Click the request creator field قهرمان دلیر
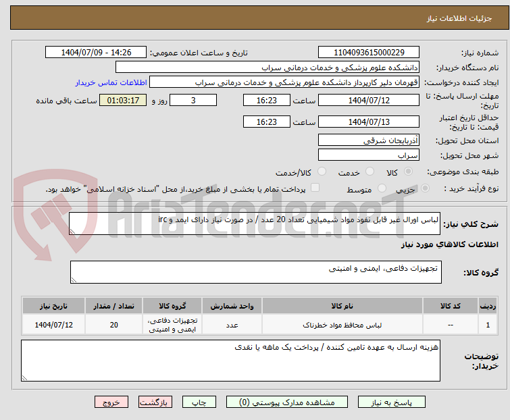The width and height of the screenshot is (510, 420). point(284,82)
